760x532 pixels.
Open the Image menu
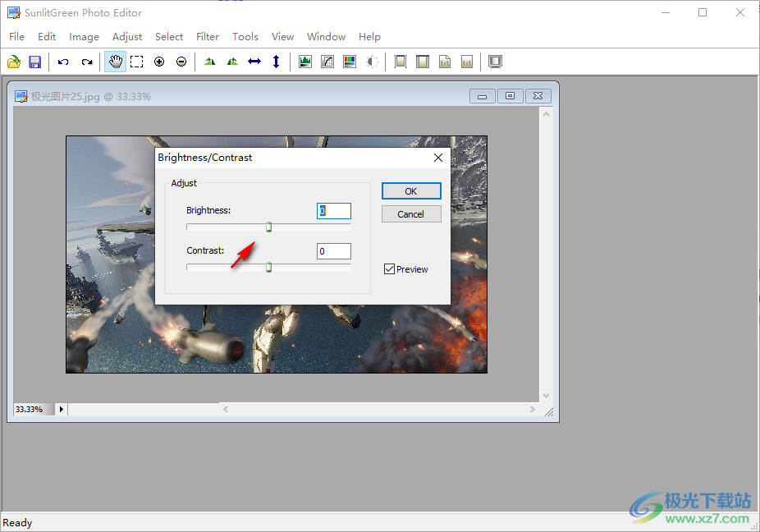click(x=84, y=37)
